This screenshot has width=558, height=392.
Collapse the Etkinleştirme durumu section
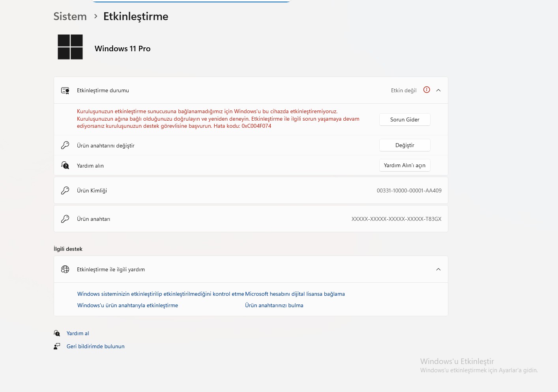pyautogui.click(x=438, y=90)
